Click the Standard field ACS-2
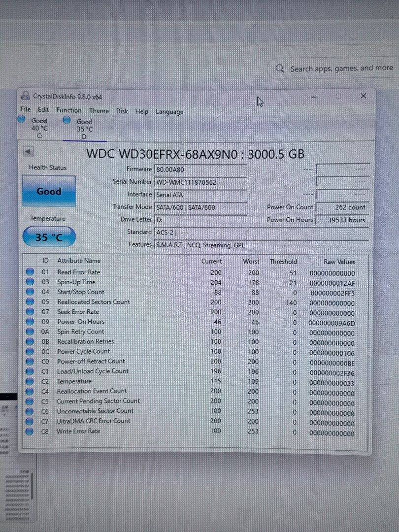 261,233
